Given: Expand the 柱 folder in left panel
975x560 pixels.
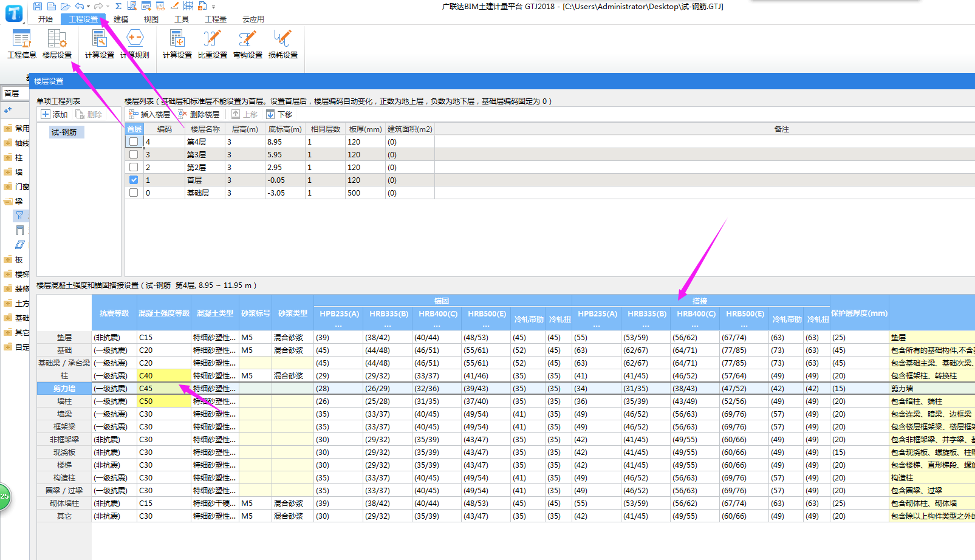Looking at the screenshot, I should click(8, 157).
